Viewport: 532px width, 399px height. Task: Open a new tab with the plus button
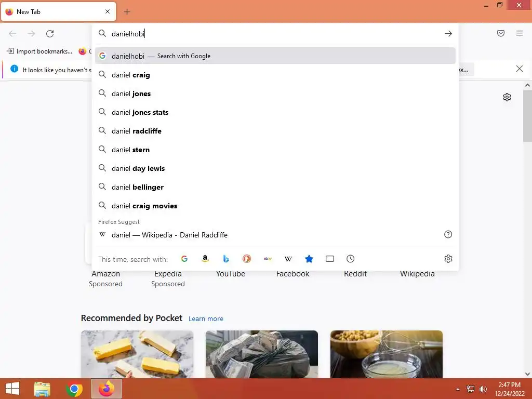coord(127,12)
